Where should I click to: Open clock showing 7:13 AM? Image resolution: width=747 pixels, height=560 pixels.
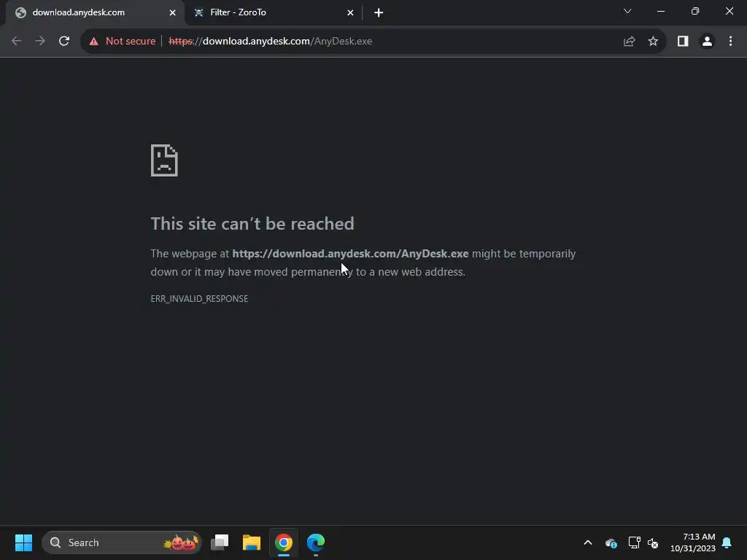693,542
